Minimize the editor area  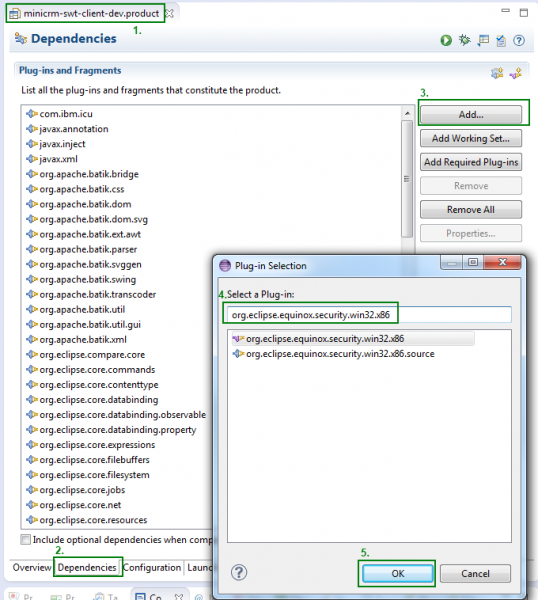[505, 11]
